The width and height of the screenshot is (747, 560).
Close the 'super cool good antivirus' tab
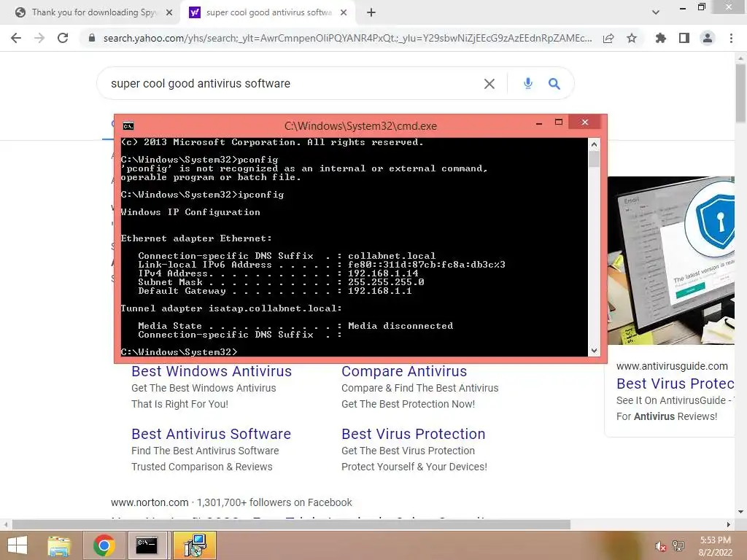coord(344,12)
